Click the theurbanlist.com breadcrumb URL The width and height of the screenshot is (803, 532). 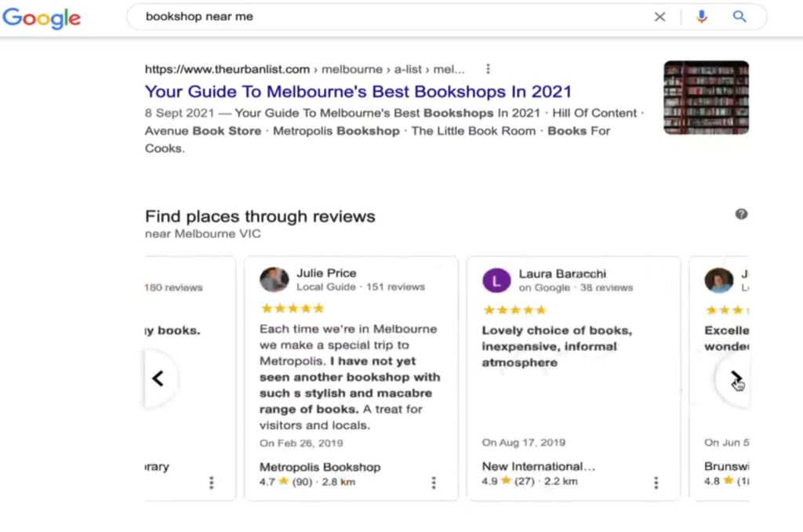[305, 69]
